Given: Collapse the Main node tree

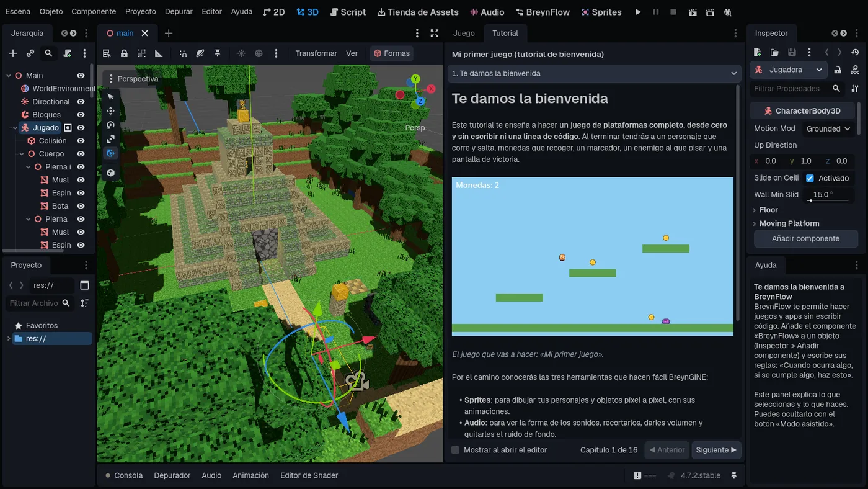Looking at the screenshot, I should pos(9,76).
